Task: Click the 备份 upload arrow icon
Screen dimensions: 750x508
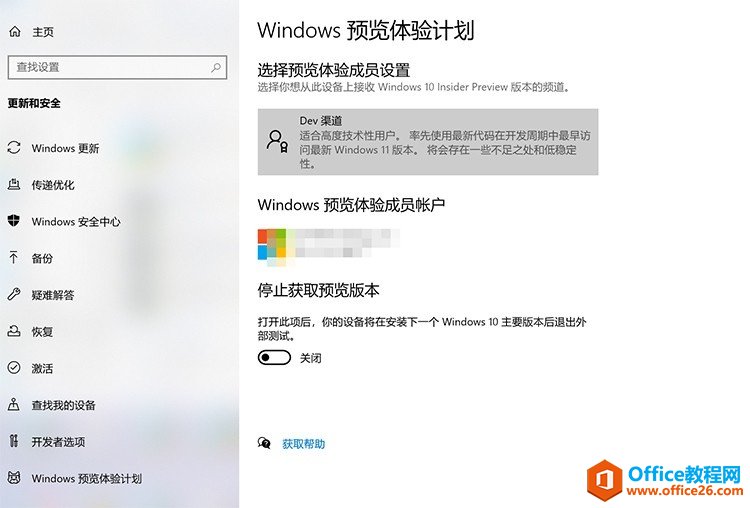Action: point(14,258)
